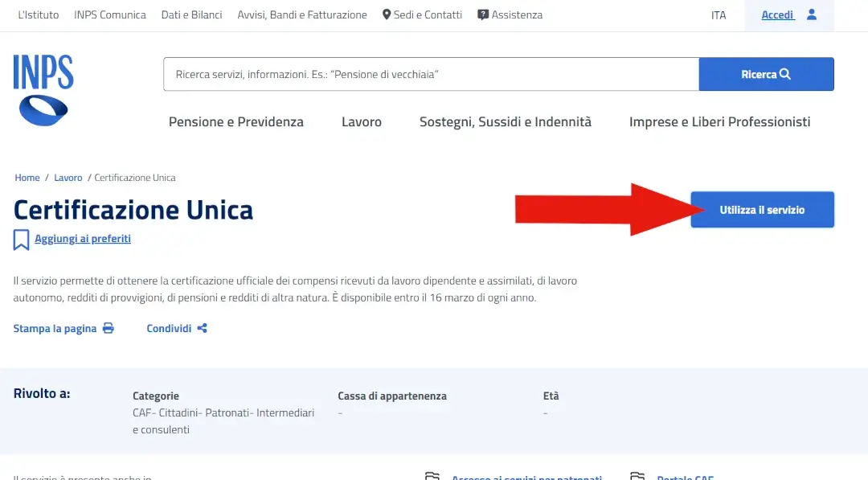This screenshot has width=868, height=480.
Task: Click the bookmark icon for preferiti
Action: pos(21,240)
